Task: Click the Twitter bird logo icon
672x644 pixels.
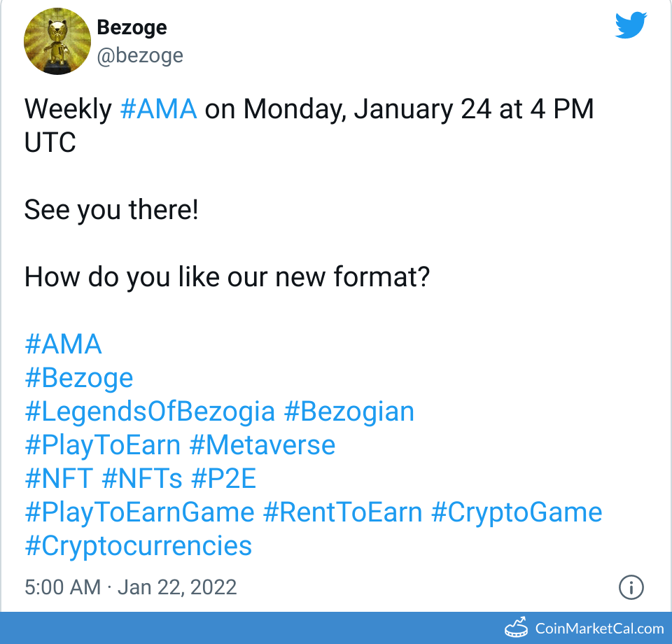Action: coord(631,25)
